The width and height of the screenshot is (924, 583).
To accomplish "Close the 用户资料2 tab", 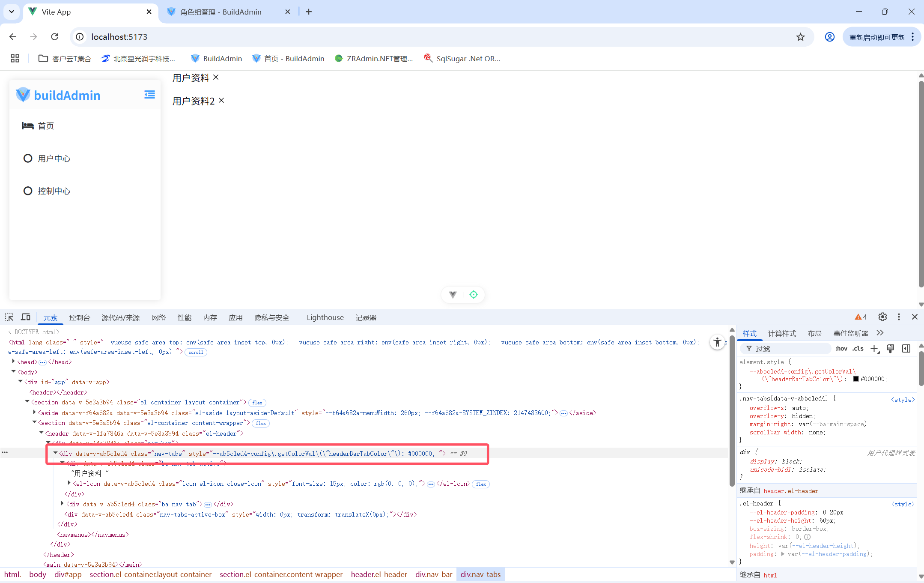I will [221, 100].
